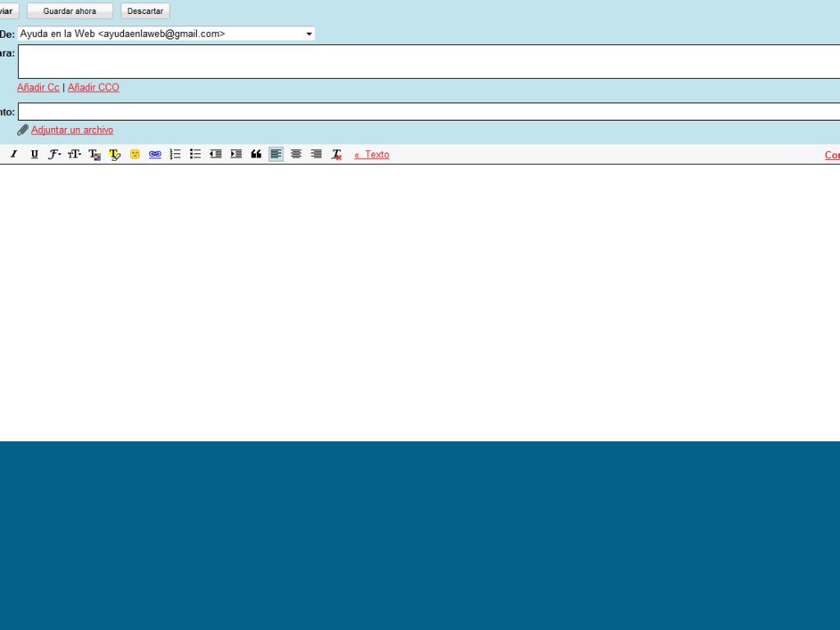The height and width of the screenshot is (630, 840).
Task: Open the text color picker
Action: (x=94, y=154)
